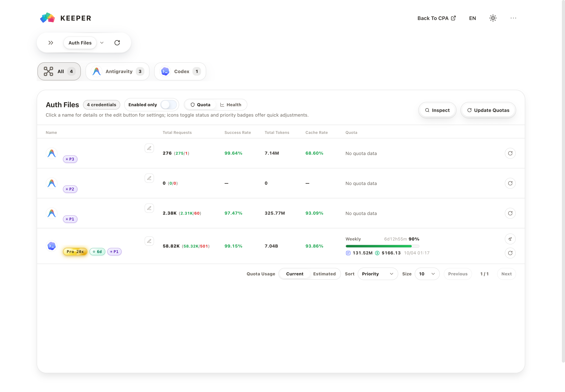Edit the P3 credential row
This screenshot has width=565, height=392.
click(x=149, y=148)
